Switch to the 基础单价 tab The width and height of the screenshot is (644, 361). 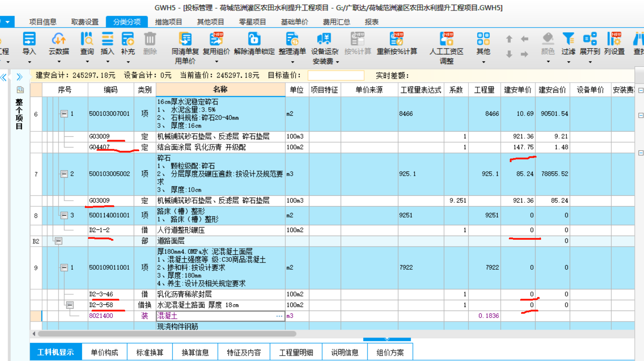(294, 22)
